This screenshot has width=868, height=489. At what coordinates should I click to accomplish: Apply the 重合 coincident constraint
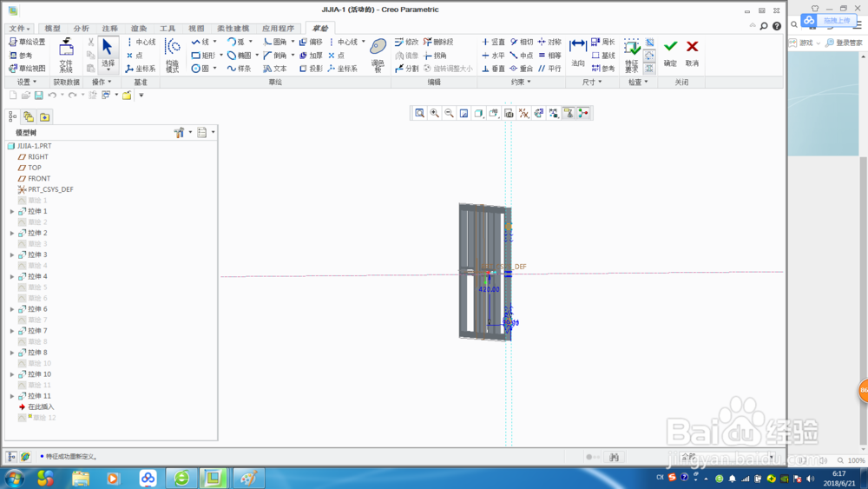point(522,69)
